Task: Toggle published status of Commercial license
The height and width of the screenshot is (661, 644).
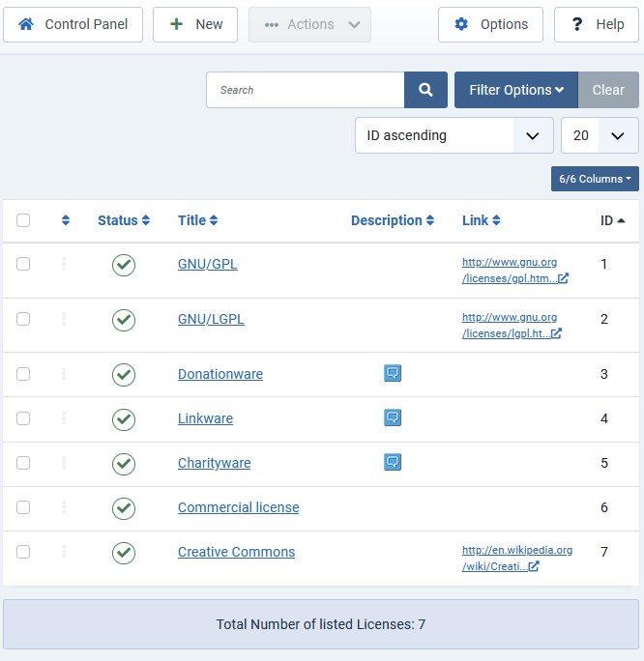Action: coord(124,508)
